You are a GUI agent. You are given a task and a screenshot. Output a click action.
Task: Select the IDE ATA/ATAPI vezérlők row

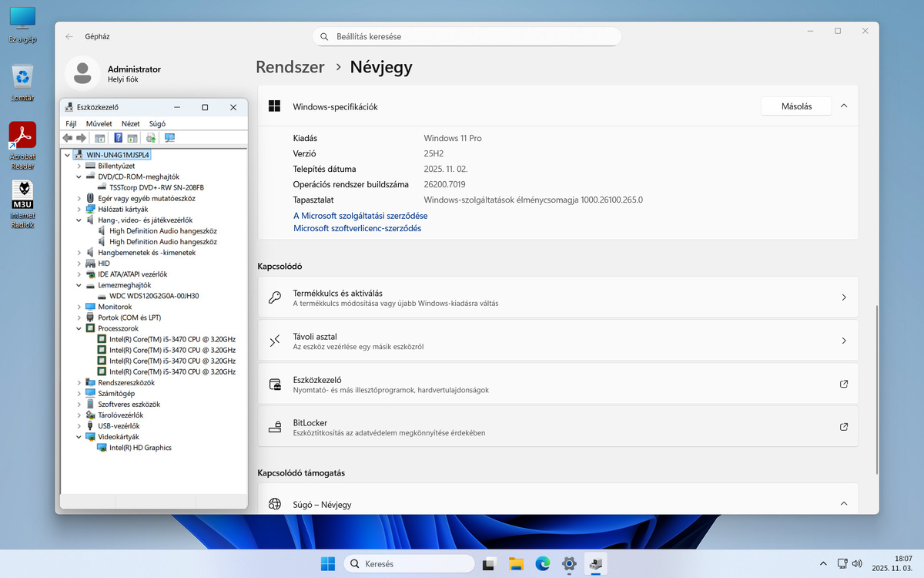132,274
